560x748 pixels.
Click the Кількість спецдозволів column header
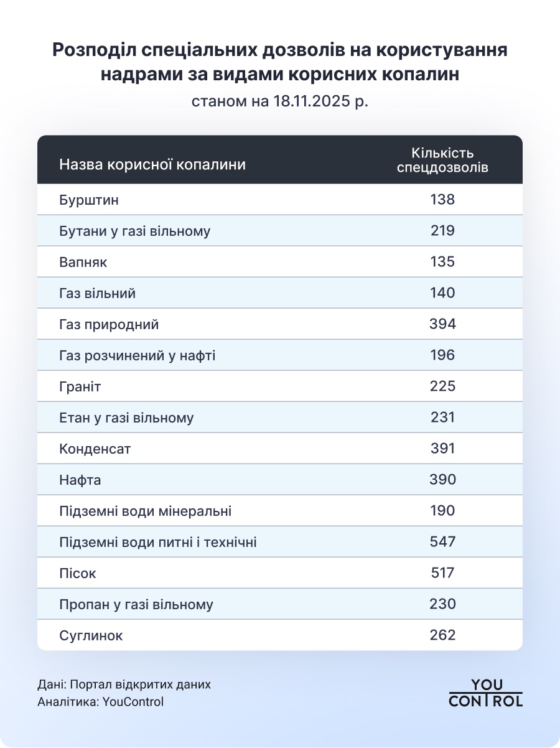tap(442, 160)
